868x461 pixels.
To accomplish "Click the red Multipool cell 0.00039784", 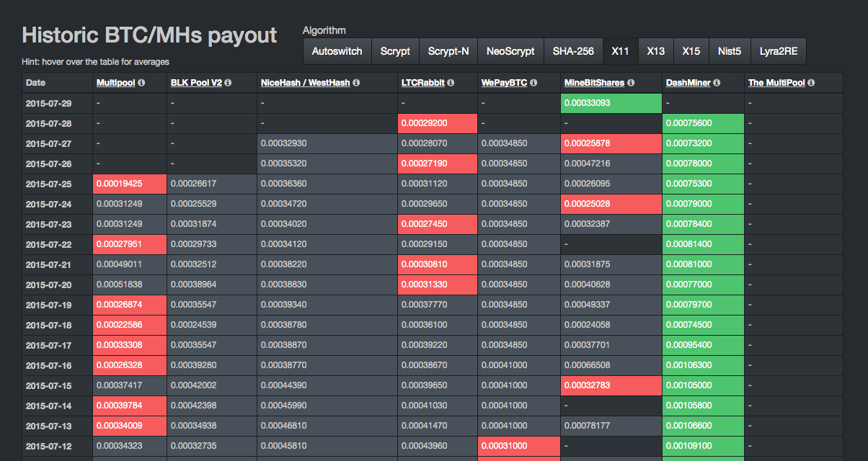I will click(130, 406).
